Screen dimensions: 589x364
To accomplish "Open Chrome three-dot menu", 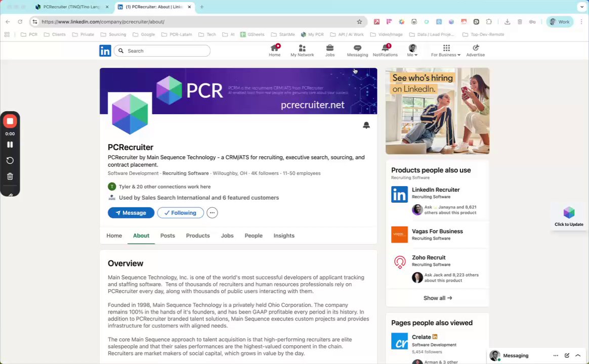I will tap(581, 22).
